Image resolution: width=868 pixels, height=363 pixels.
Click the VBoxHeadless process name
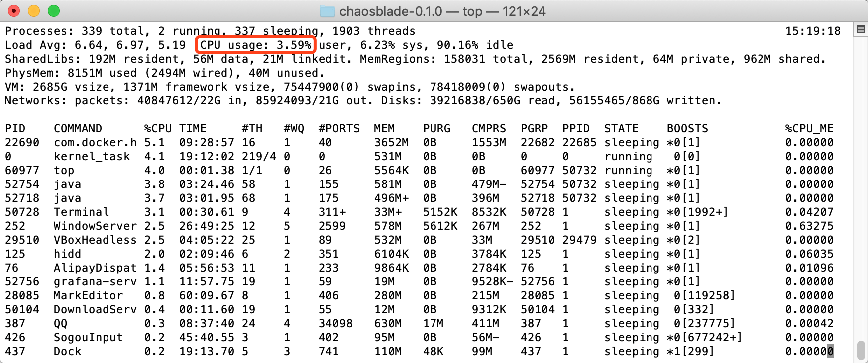point(95,240)
